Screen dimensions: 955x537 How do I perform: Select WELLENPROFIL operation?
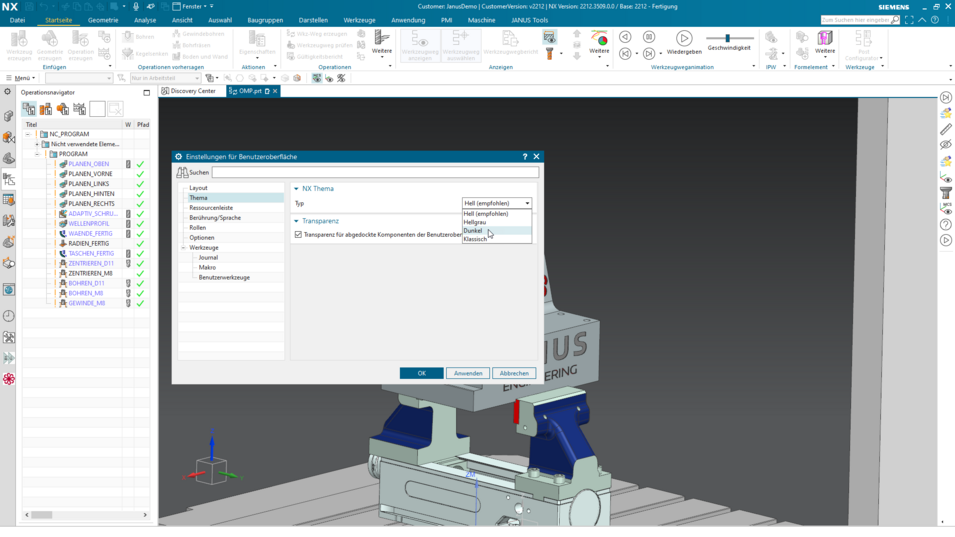(88, 223)
